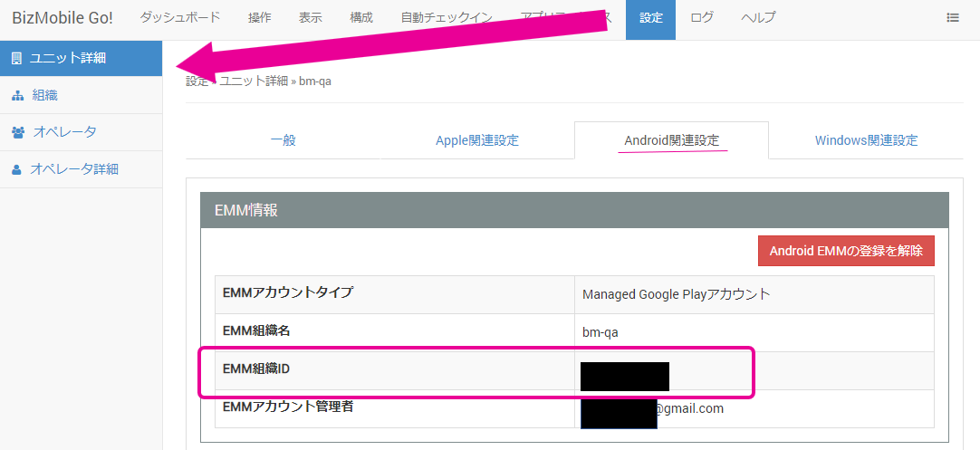The height and width of the screenshot is (450, 980).
Task: Switch to the Windows関連設定 tab
Action: point(866,140)
